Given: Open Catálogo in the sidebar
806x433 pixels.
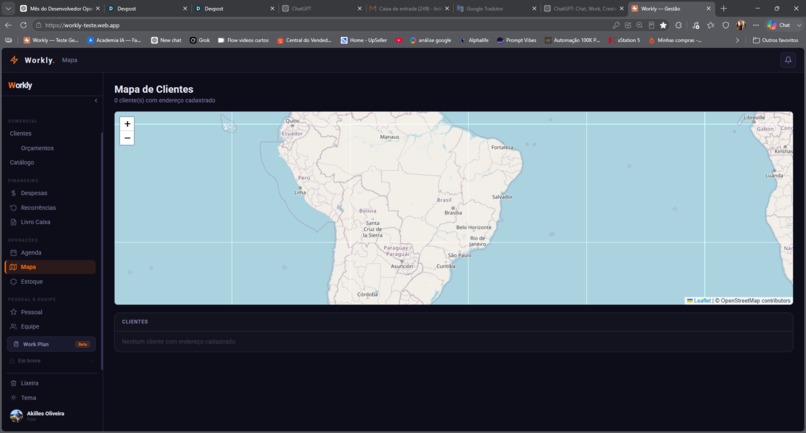Looking at the screenshot, I should pyautogui.click(x=22, y=163).
